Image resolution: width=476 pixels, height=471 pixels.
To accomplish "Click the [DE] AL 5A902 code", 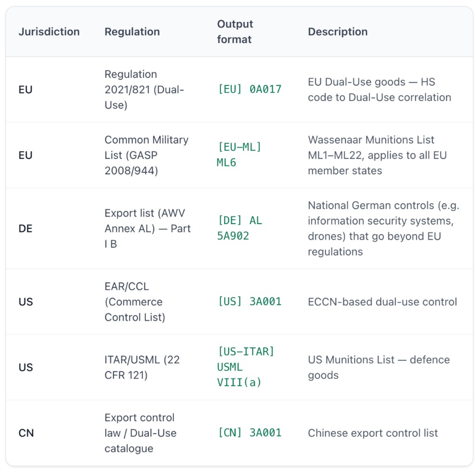I will click(239, 228).
